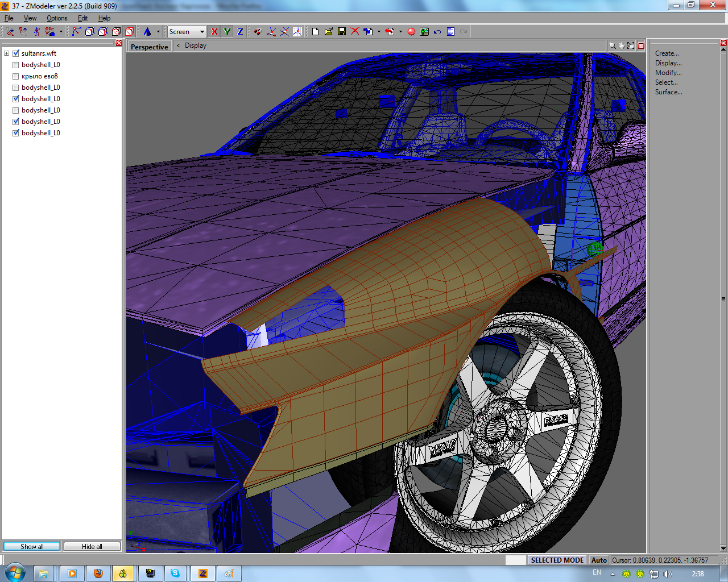Check bodyshell_L0 checkbox directly above крыло ево8

click(x=16, y=65)
